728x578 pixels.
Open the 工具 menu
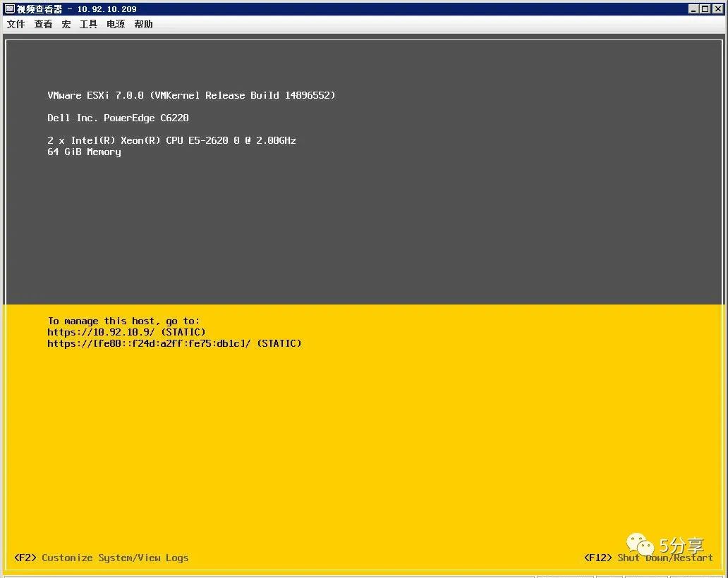tap(88, 24)
